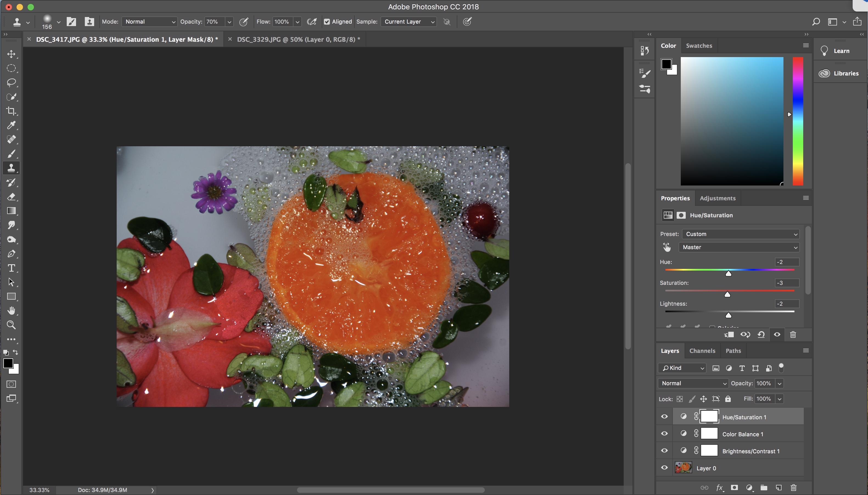Delete layer using Layers panel trash icon
868x495 pixels.
pyautogui.click(x=794, y=488)
